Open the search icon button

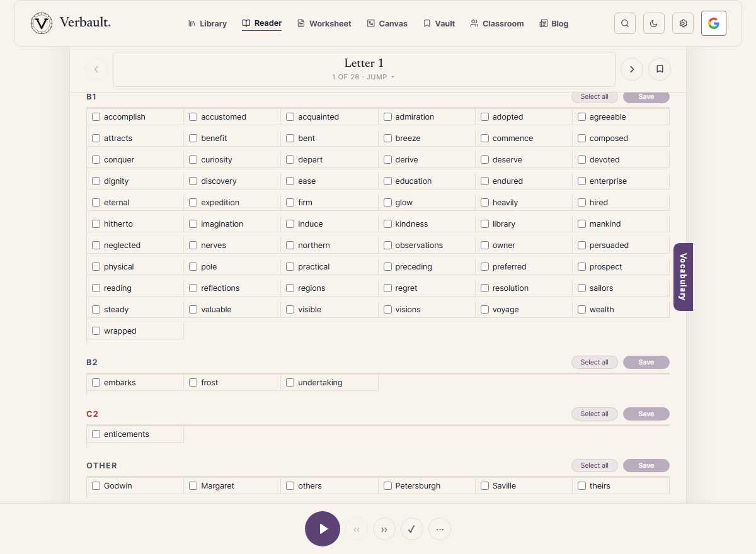[625, 23]
